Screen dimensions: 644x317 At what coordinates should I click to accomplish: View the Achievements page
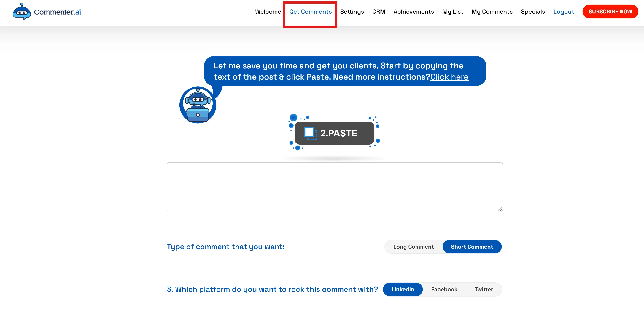coord(414,12)
